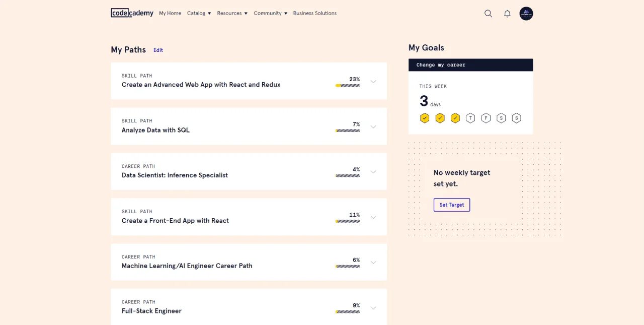Viewport: 644px width, 325px height.
Task: Open the notifications bell icon
Action: click(x=507, y=14)
